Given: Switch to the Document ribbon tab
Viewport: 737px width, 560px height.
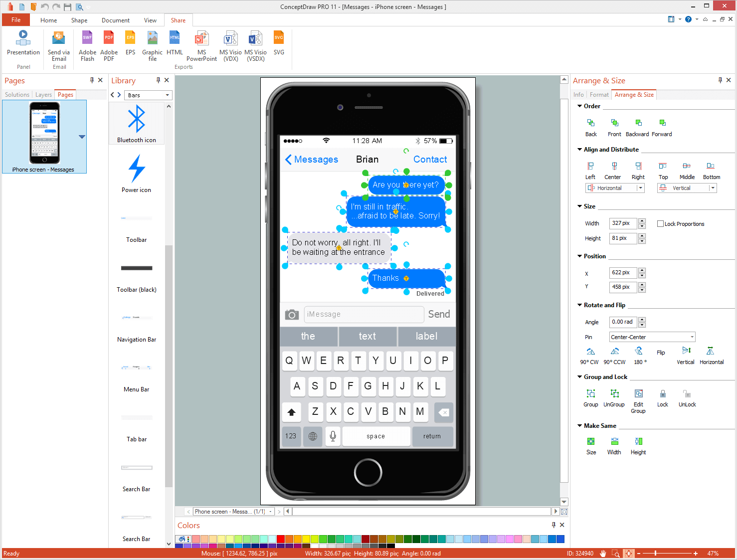Looking at the screenshot, I should tap(116, 20).
